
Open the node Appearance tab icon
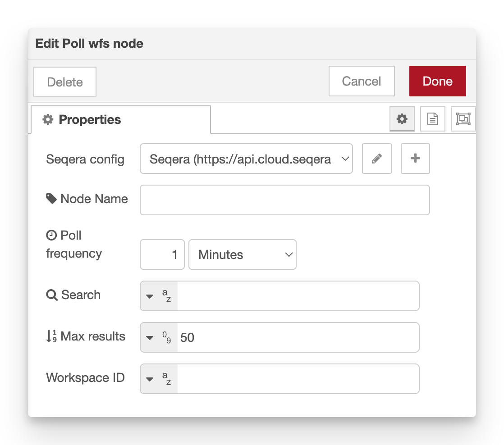click(x=463, y=119)
